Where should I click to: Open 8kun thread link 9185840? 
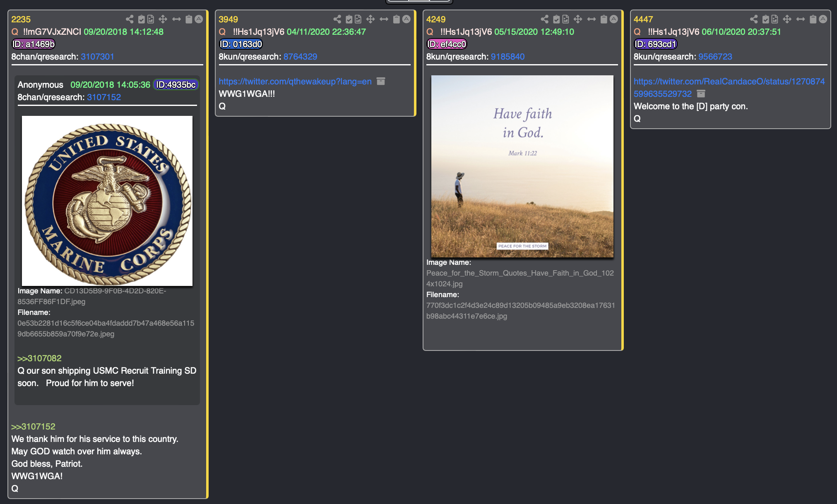[507, 57]
